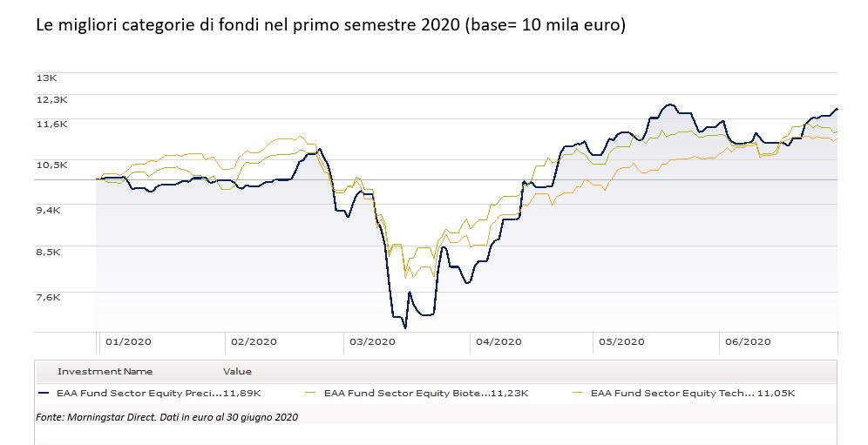Click the orange Technology legend line marker
The height and width of the screenshot is (445, 868).
click(575, 394)
